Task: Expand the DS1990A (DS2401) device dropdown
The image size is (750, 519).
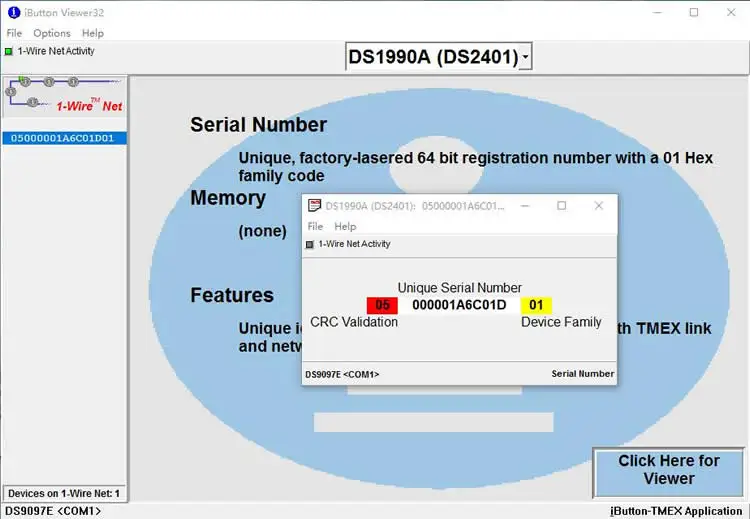Action: coord(525,57)
